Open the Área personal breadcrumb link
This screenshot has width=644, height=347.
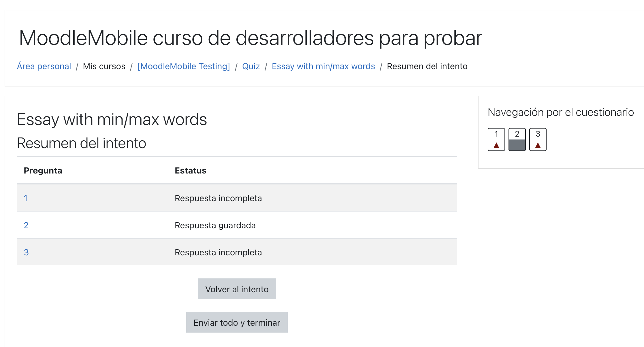(44, 66)
